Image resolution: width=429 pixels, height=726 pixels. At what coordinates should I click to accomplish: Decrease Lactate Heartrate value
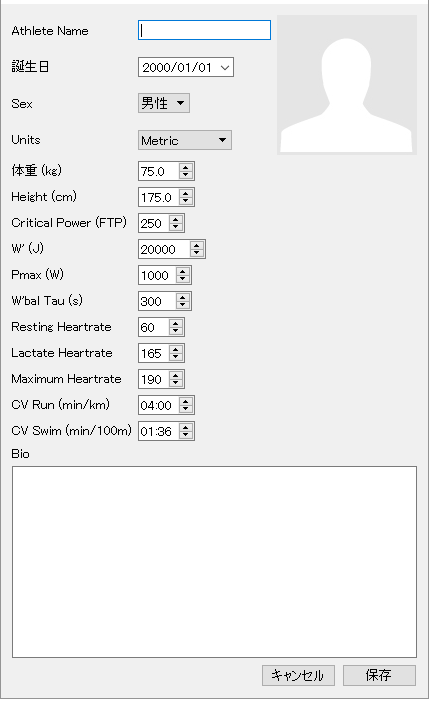(175, 357)
